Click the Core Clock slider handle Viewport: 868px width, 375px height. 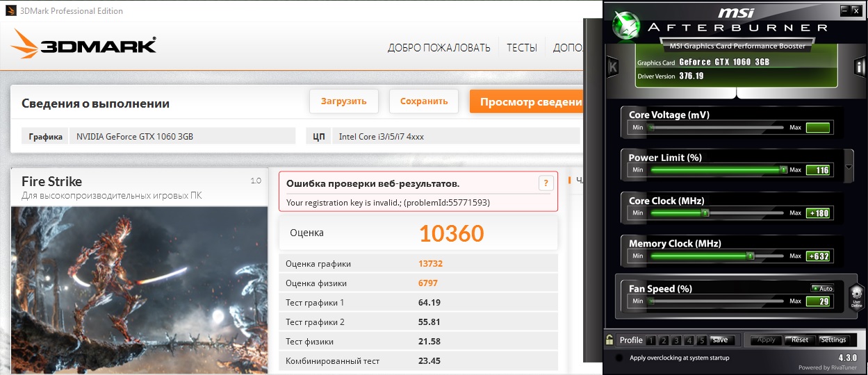pos(705,213)
